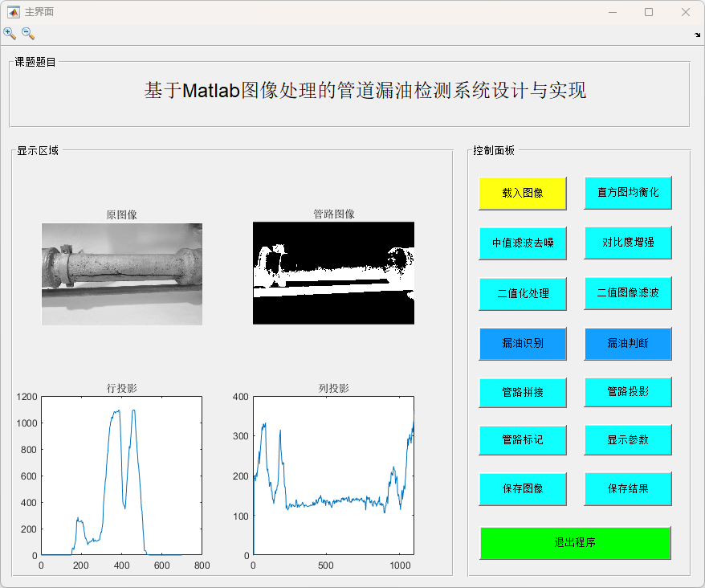Click the small arrow at toolbar's right end
The height and width of the screenshot is (588, 705).
[x=697, y=35]
